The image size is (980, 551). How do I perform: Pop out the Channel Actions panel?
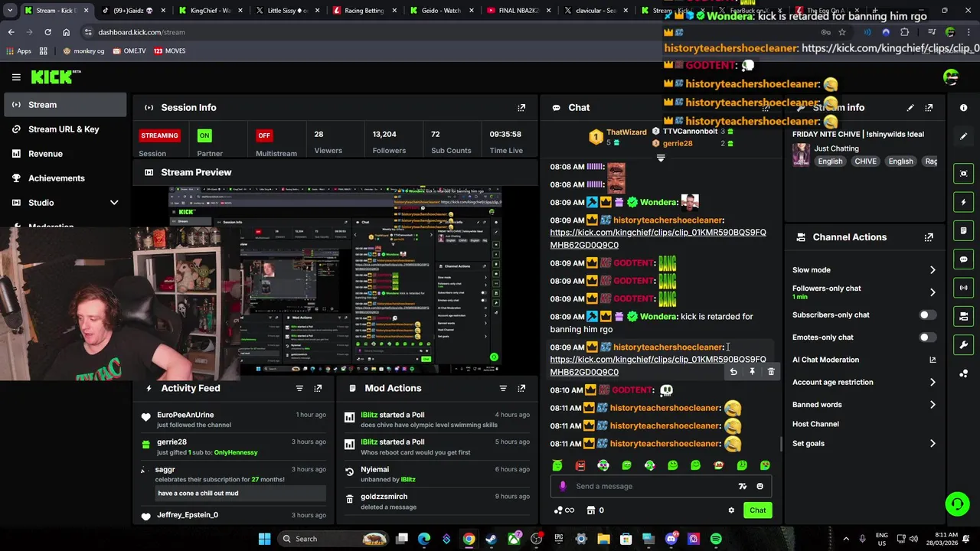pyautogui.click(x=929, y=237)
